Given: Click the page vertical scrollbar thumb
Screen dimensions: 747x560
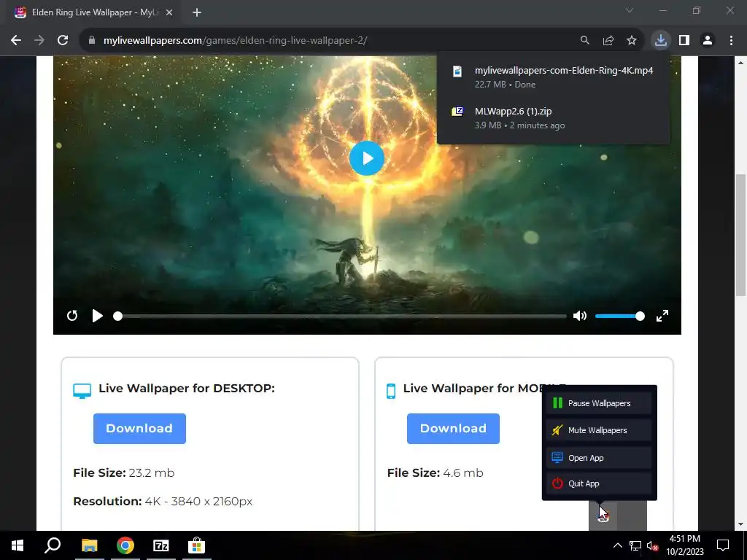Looking at the screenshot, I should pyautogui.click(x=740, y=236).
